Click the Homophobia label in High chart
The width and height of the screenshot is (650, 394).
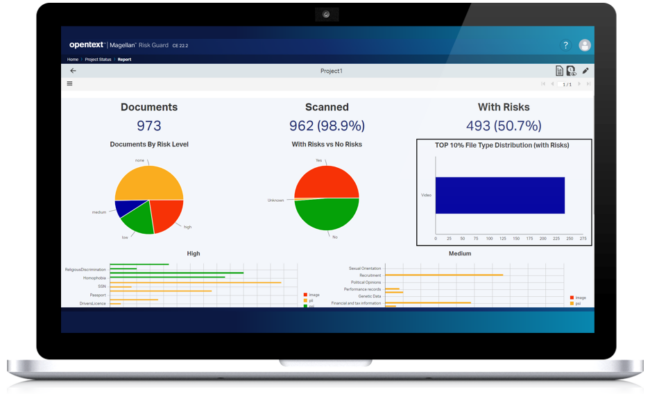pyautogui.click(x=95, y=278)
